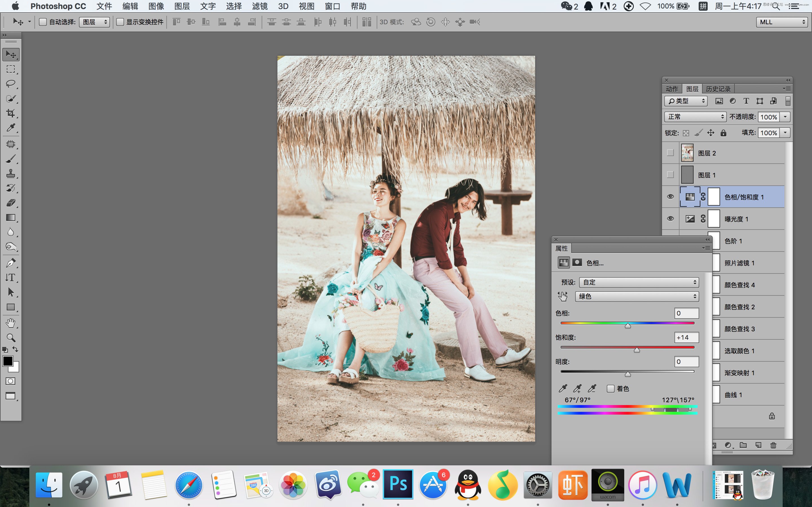Viewport: 812px width, 507px height.
Task: Open the 预设 preset dropdown
Action: point(639,282)
